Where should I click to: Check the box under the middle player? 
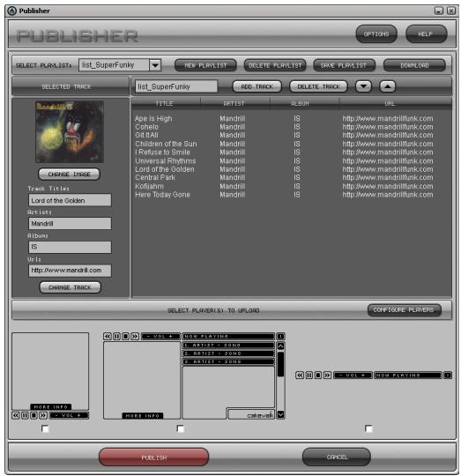[x=181, y=428]
